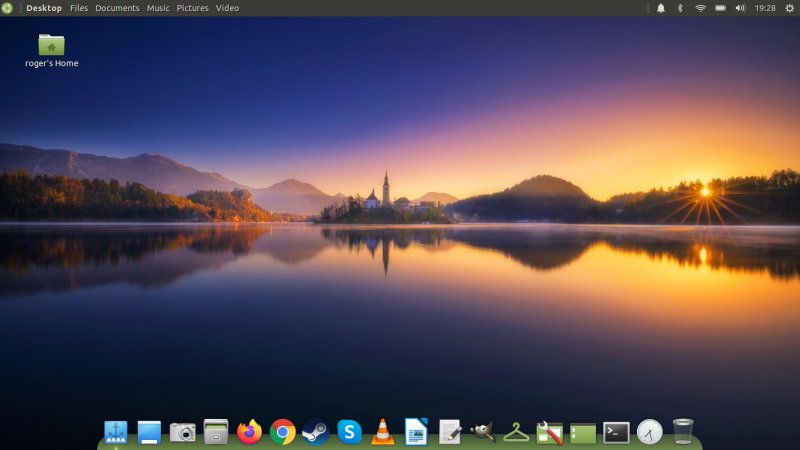The image size is (800, 450).
Task: Launch Firefox from the dock
Action: [249, 432]
